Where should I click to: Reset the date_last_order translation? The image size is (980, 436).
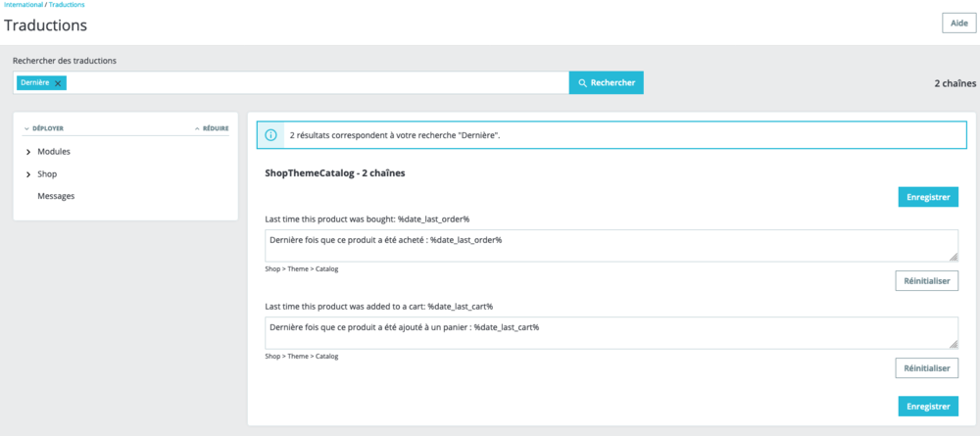tap(927, 281)
